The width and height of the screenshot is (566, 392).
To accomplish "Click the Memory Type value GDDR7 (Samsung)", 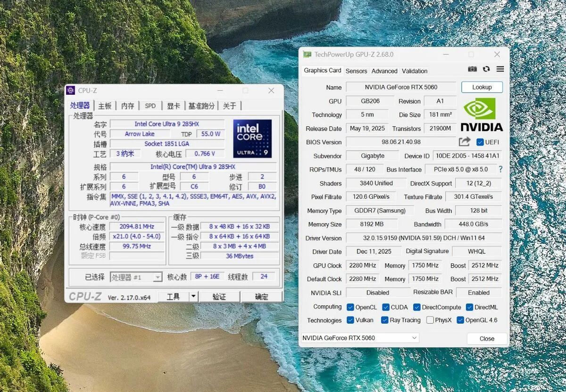I will (380, 211).
